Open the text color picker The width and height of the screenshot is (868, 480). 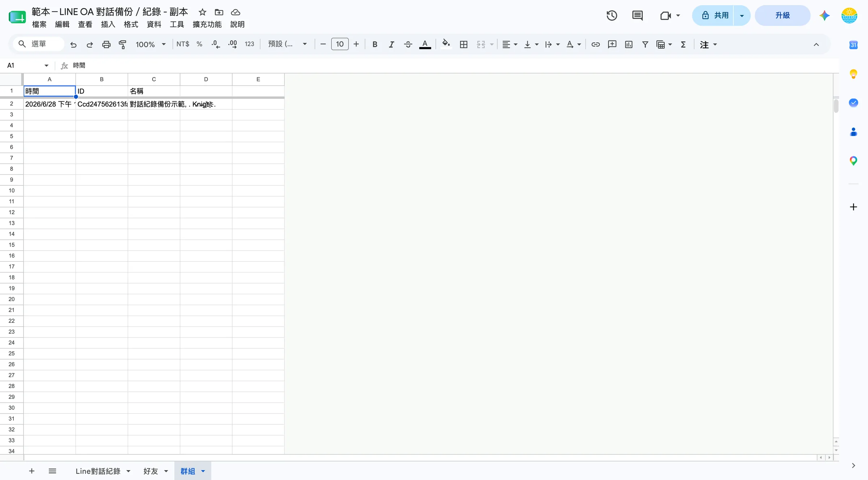[x=425, y=45]
